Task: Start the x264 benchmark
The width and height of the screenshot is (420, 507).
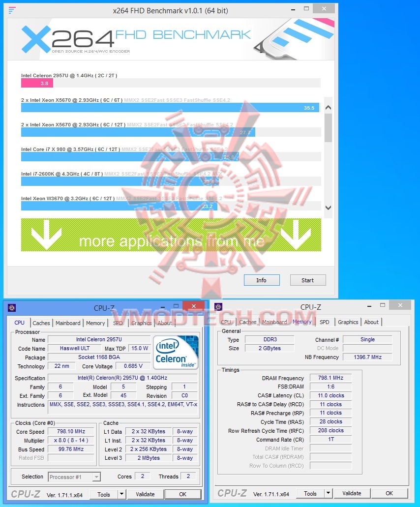Action: [308, 280]
